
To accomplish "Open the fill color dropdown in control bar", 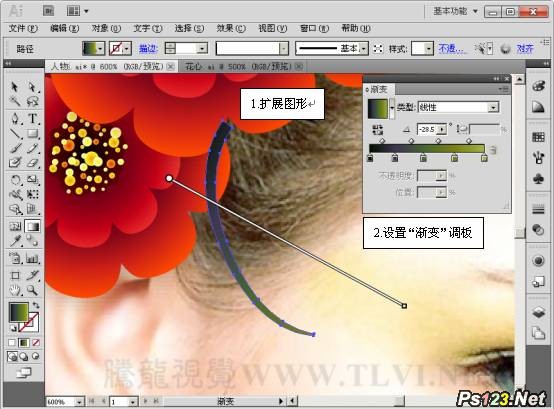I will tap(101, 48).
